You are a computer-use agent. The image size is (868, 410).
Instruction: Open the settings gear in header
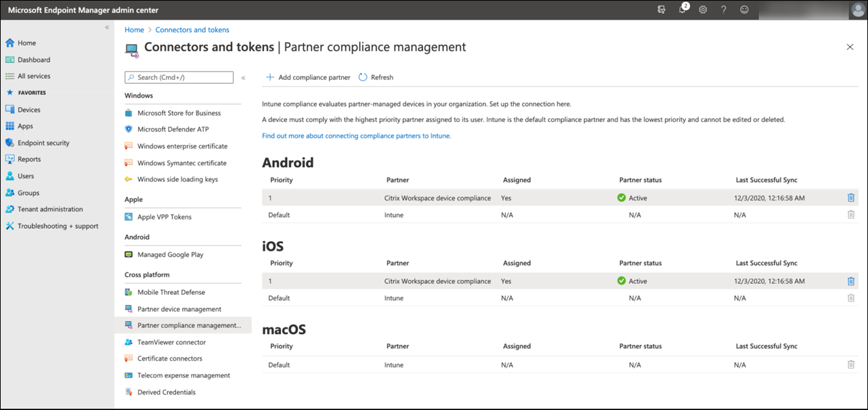click(703, 9)
